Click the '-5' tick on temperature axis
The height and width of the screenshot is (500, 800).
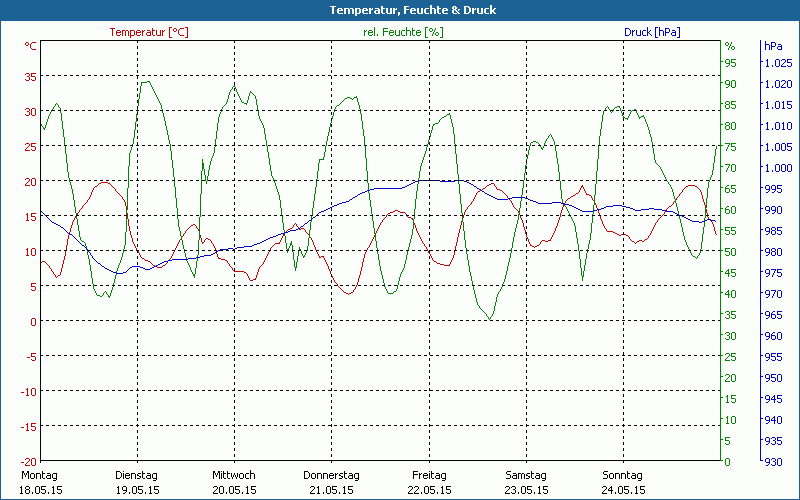click(31, 356)
